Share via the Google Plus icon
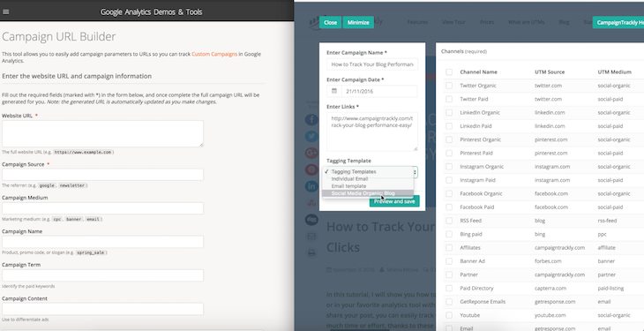Image resolution: width=644 pixels, height=331 pixels. point(311,153)
